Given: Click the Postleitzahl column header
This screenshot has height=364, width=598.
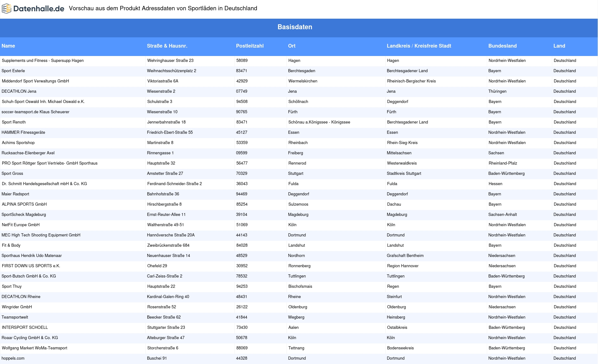Looking at the screenshot, I should click(250, 46).
